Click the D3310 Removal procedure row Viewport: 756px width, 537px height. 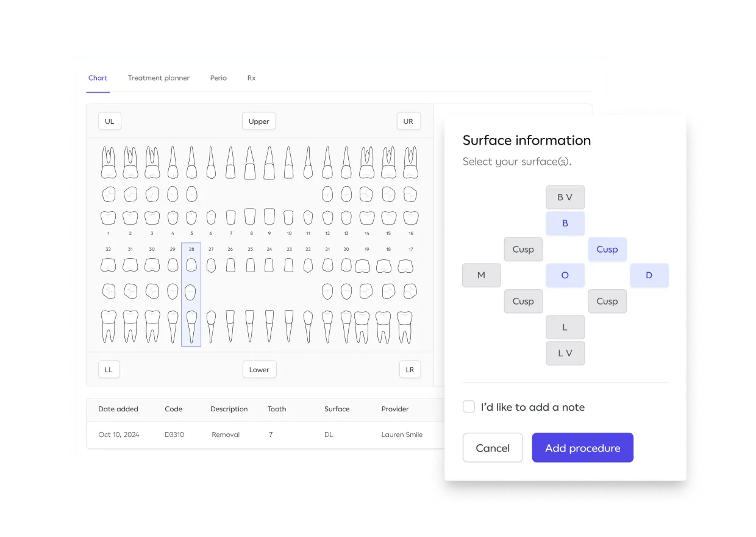coord(262,434)
